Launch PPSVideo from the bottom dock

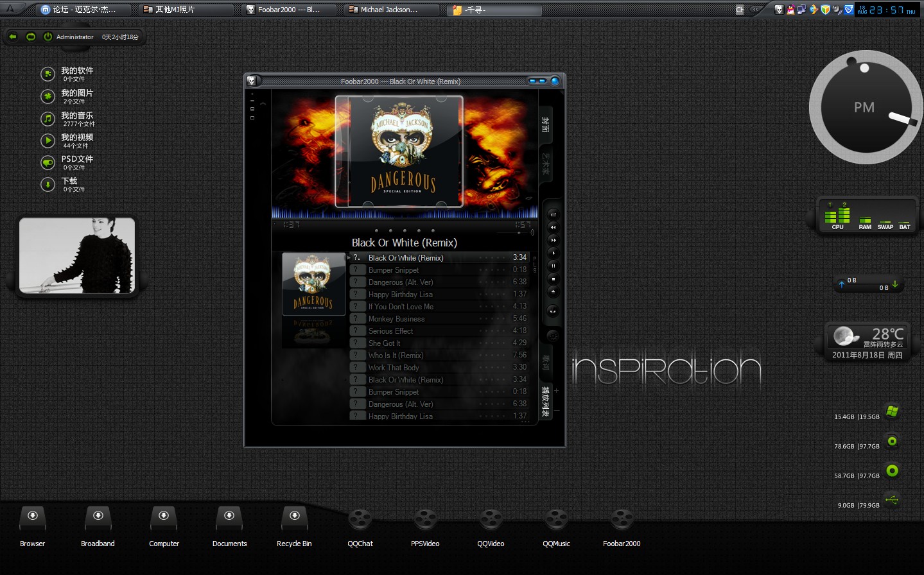pyautogui.click(x=425, y=526)
